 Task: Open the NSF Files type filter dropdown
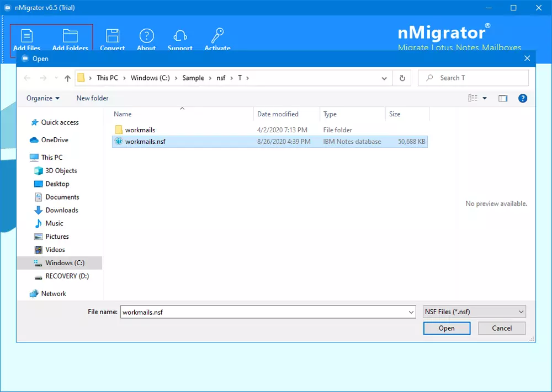click(x=474, y=312)
